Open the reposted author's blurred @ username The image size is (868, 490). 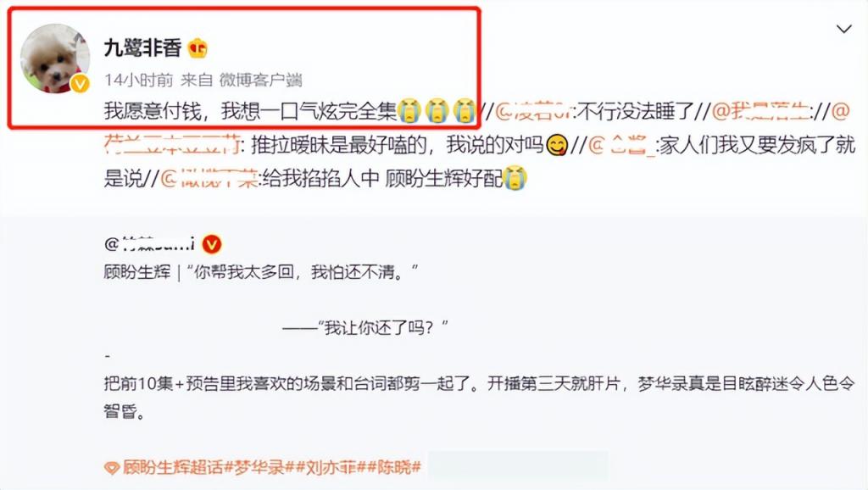(149, 243)
